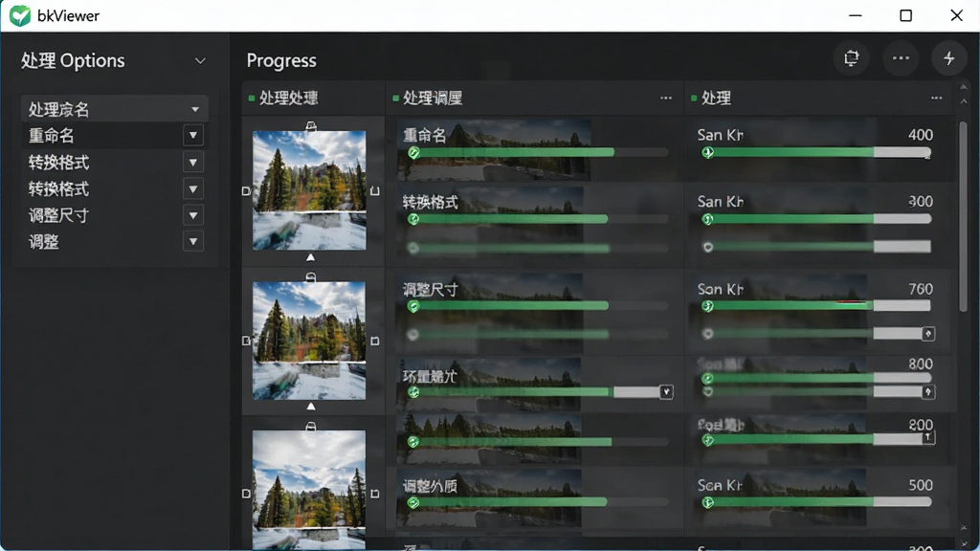Click the green icon on the San Kh 760 bar
This screenshot has height=551, width=980.
click(707, 306)
